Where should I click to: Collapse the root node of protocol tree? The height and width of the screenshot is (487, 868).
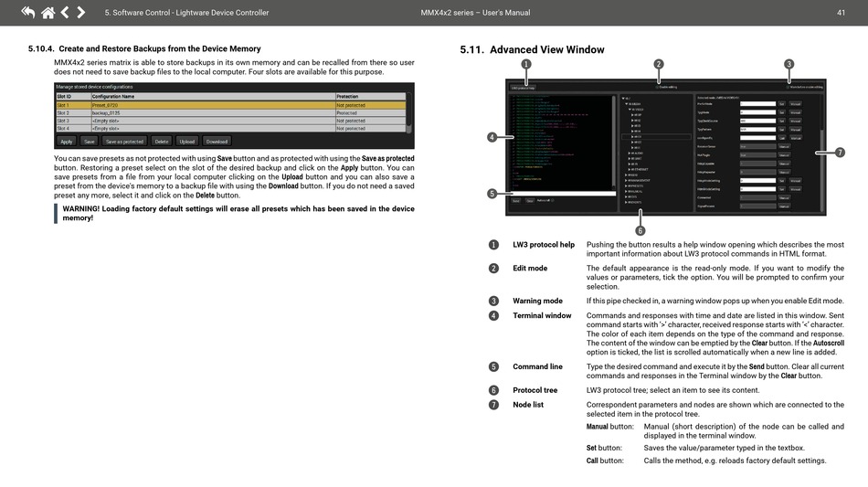pos(623,99)
